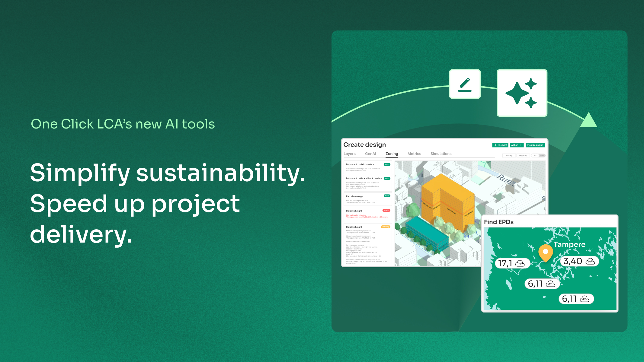This screenshot has height=362, width=644.
Task: Open the Metrics tab
Action: pos(414,154)
